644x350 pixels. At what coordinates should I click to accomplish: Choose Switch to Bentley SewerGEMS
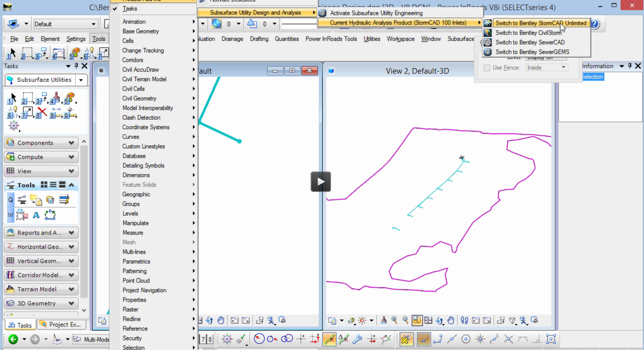(x=532, y=52)
